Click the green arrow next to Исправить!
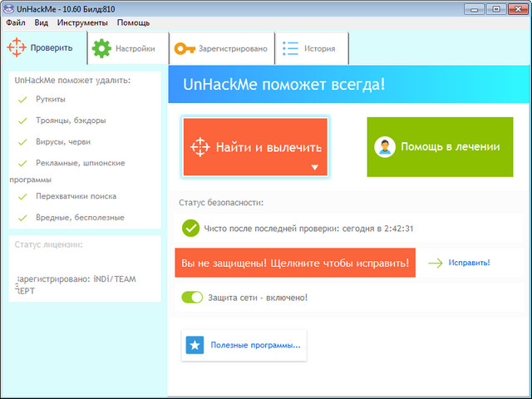The width and height of the screenshot is (532, 399). 436,263
